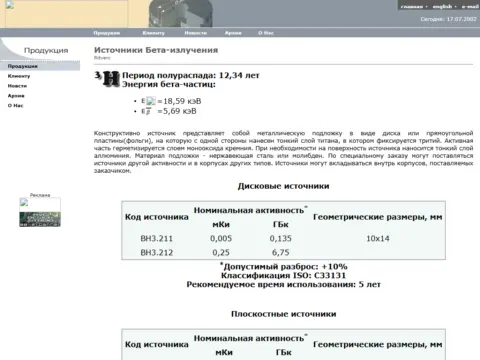The width and height of the screenshot is (480, 360).
Task: Click the Период полураспада: 12,34 лет text
Action: 191,75
